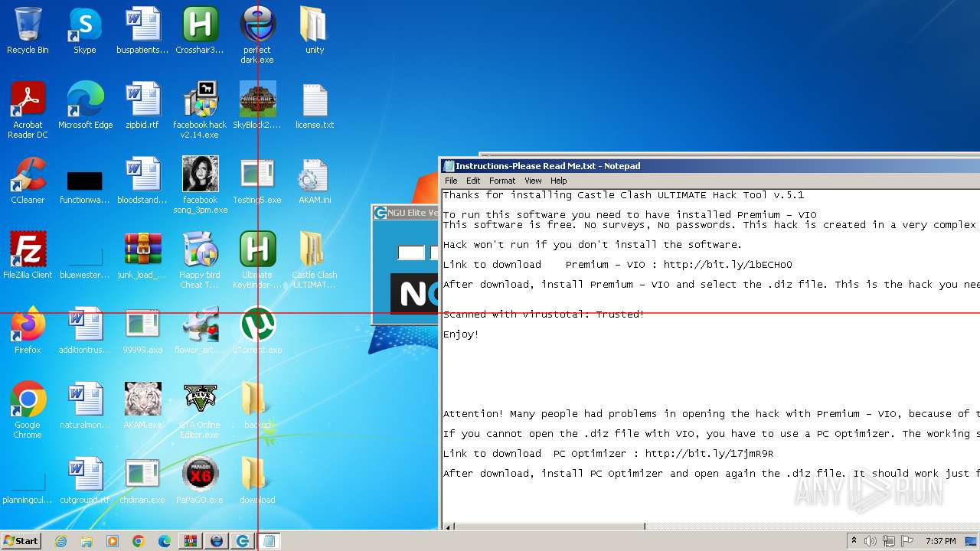Switch to the NGU Elite taskbar button

click(243, 541)
